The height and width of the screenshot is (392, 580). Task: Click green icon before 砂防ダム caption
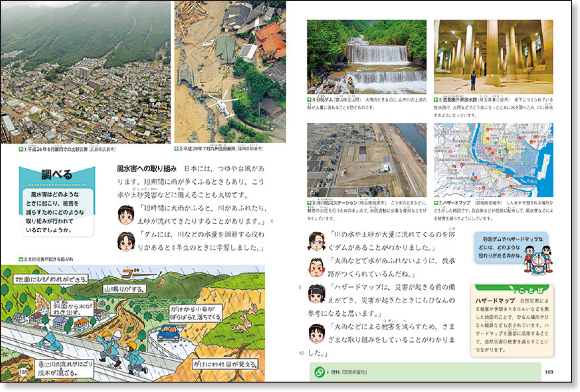click(x=309, y=100)
